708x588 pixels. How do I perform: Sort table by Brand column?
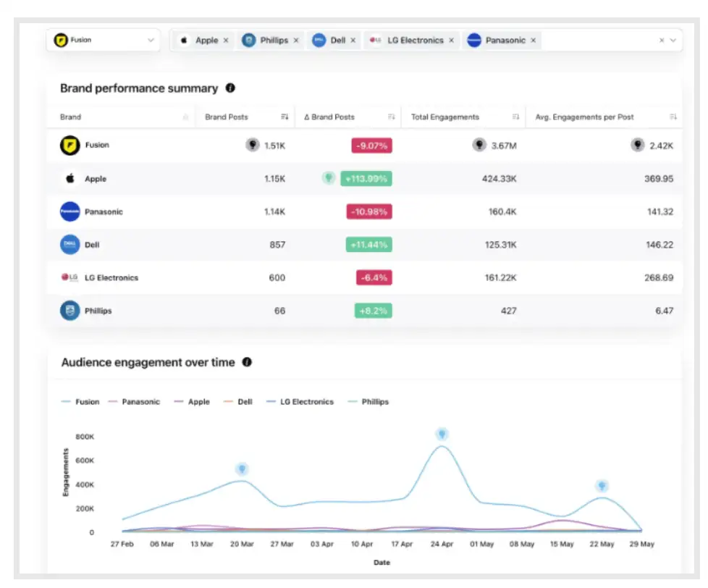[185, 117]
